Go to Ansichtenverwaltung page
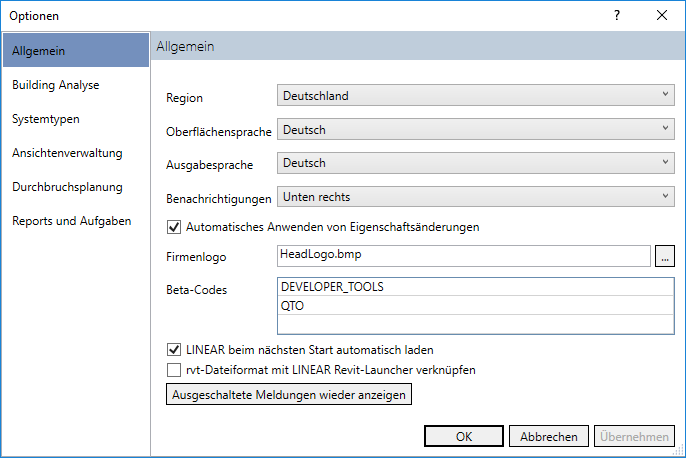 [76, 153]
